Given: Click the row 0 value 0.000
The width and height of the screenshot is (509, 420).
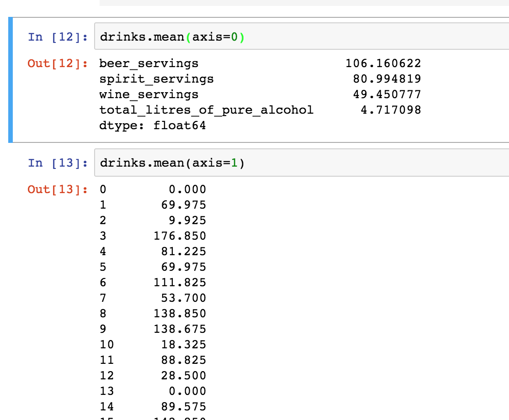Looking at the screenshot, I should [187, 189].
